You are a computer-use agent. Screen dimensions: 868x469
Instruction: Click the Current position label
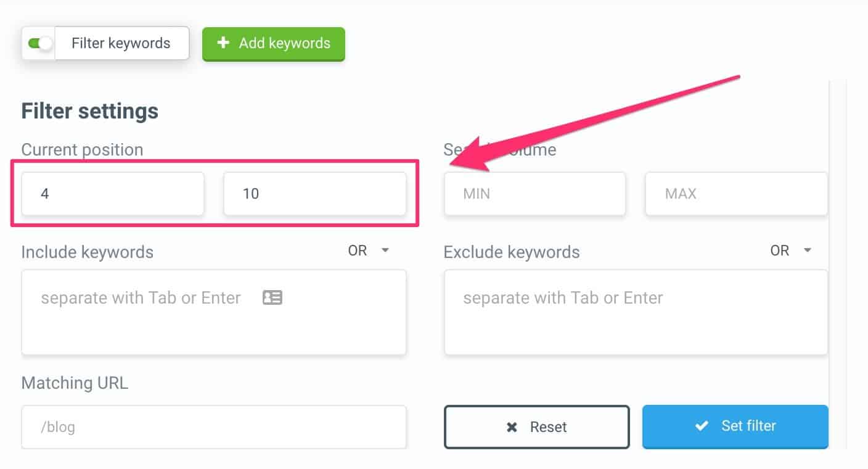[82, 149]
